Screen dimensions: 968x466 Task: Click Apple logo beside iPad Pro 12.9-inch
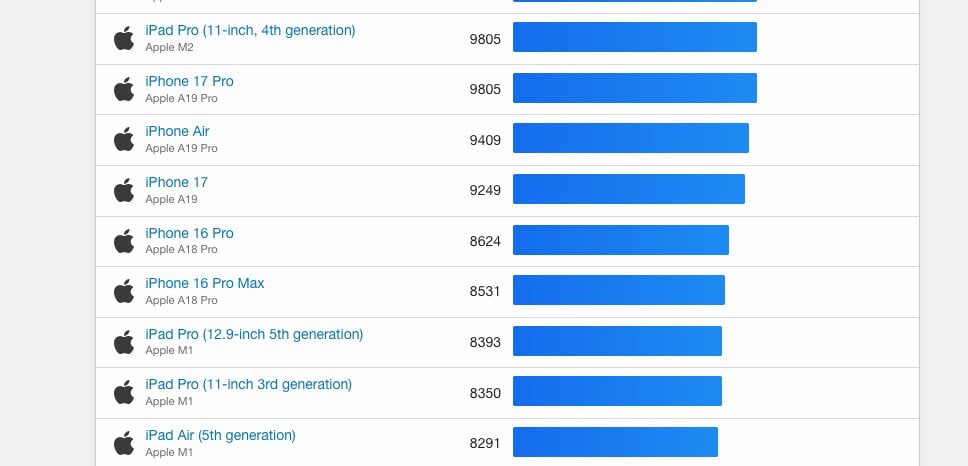(x=124, y=342)
